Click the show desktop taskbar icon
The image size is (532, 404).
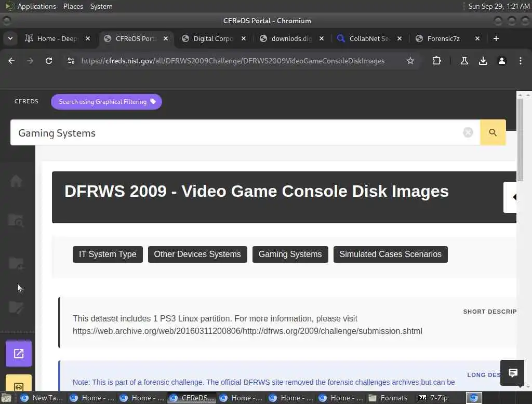pyautogui.click(x=6, y=398)
